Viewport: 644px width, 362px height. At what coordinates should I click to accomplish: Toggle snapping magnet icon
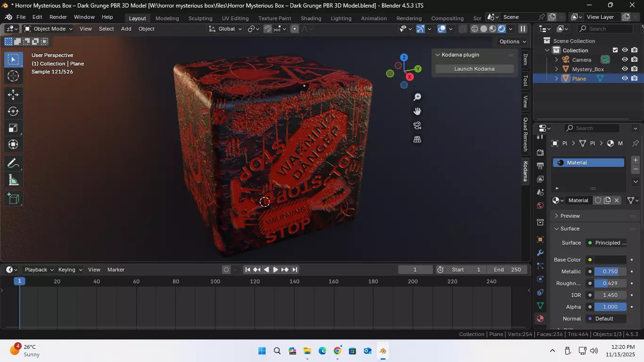(x=268, y=29)
